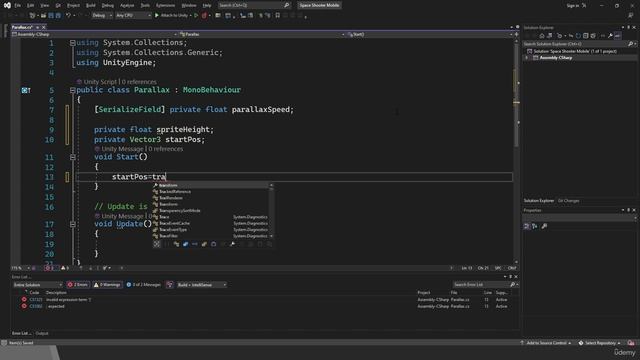Image resolution: width=640 pixels, height=360 pixels.
Task: Open the Debug menu
Action: tap(108, 5)
